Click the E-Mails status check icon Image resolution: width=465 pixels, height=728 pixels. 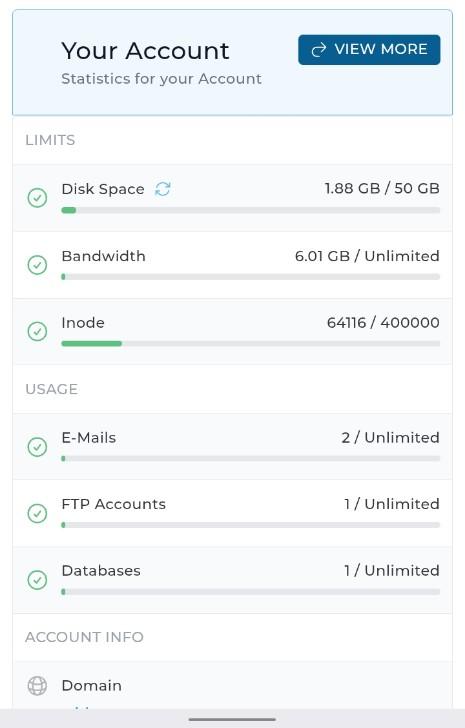click(x=37, y=447)
